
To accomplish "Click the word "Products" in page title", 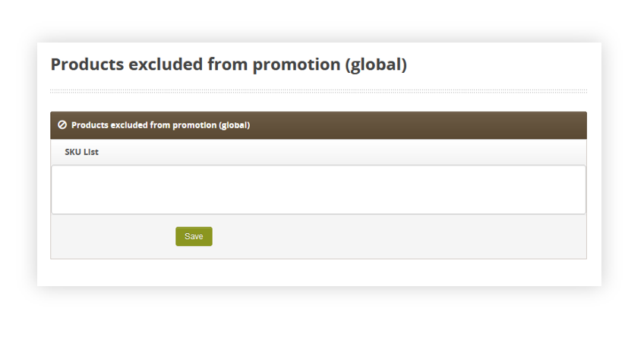I will (x=87, y=65).
